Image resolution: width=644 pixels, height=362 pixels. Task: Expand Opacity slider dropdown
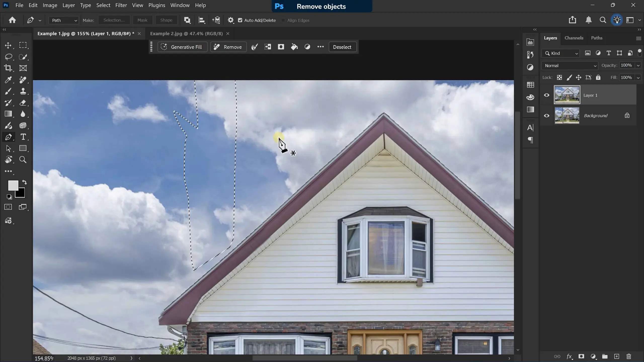638,66
